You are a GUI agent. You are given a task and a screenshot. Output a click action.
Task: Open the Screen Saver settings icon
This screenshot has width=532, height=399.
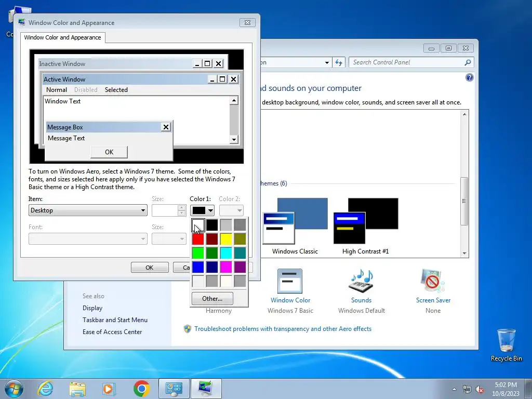click(x=433, y=281)
